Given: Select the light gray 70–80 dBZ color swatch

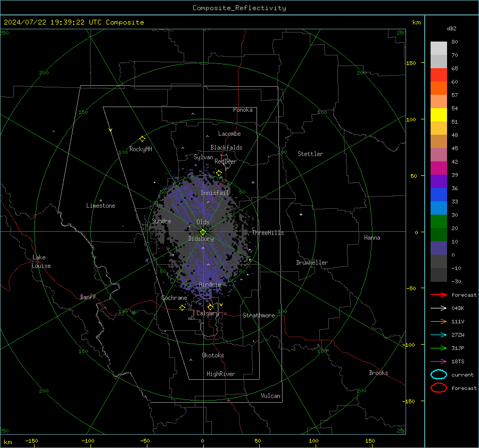Looking at the screenshot, I should (x=439, y=48).
